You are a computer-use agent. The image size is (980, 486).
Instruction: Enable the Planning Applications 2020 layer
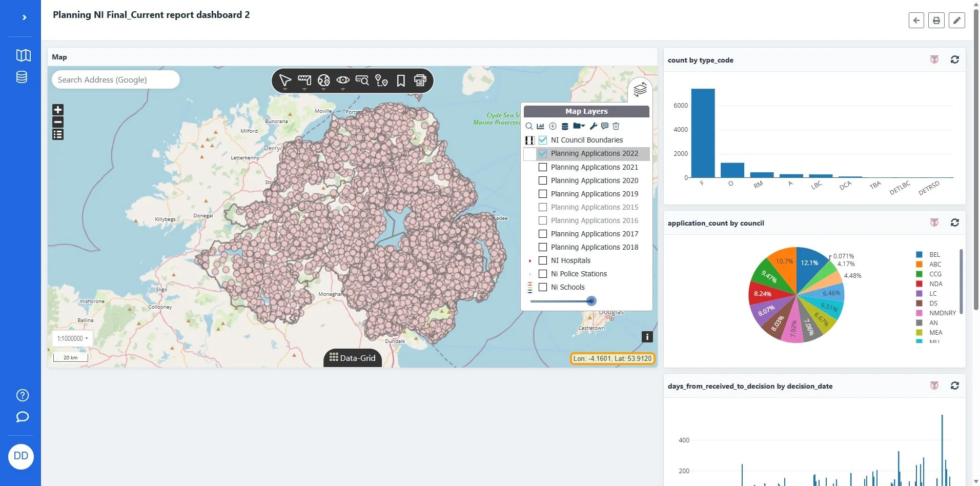point(543,180)
